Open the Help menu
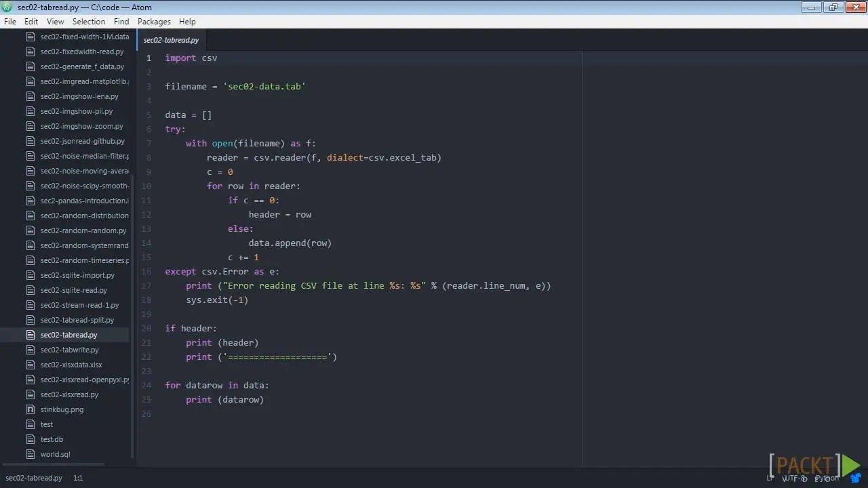868x488 pixels. [x=187, y=22]
